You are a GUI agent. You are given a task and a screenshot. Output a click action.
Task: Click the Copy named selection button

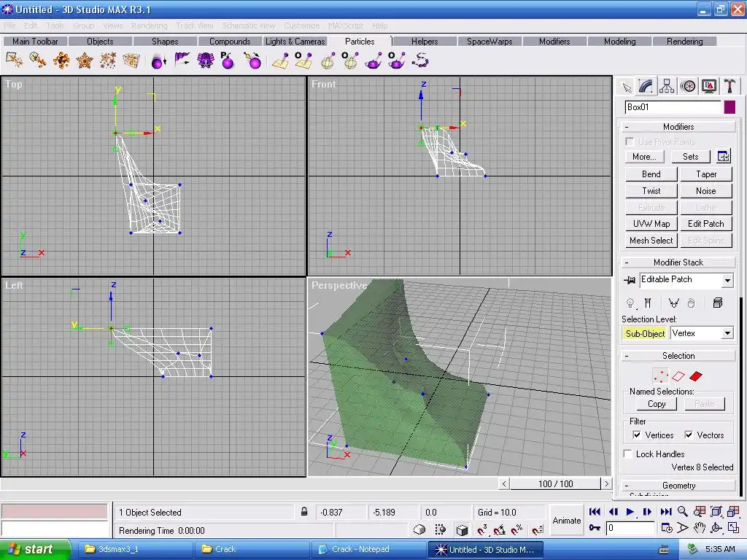(x=657, y=404)
